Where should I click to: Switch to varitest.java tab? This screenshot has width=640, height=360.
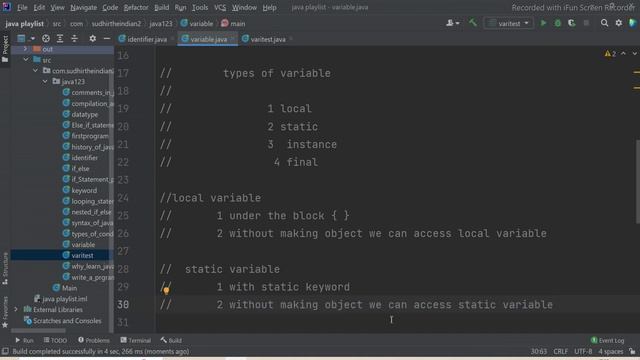pos(263,39)
